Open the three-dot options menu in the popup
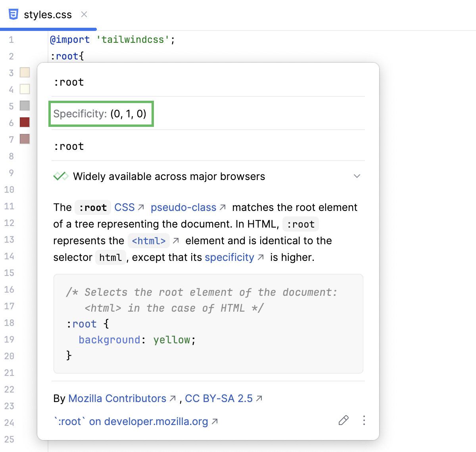Viewport: 476px width, 452px height. 364,420
